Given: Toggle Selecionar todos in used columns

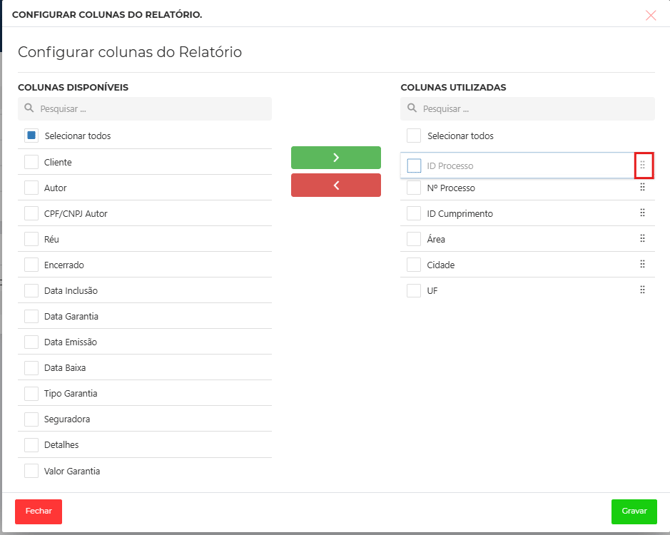Looking at the screenshot, I should [414, 136].
